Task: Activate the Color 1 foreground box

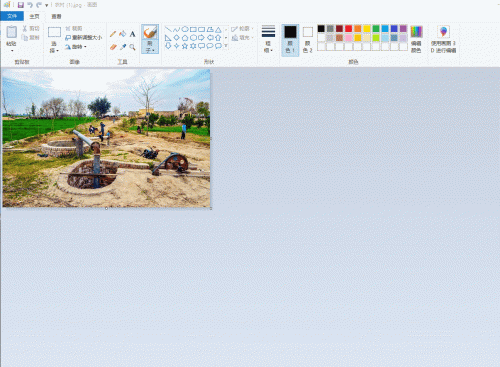Action: click(290, 39)
